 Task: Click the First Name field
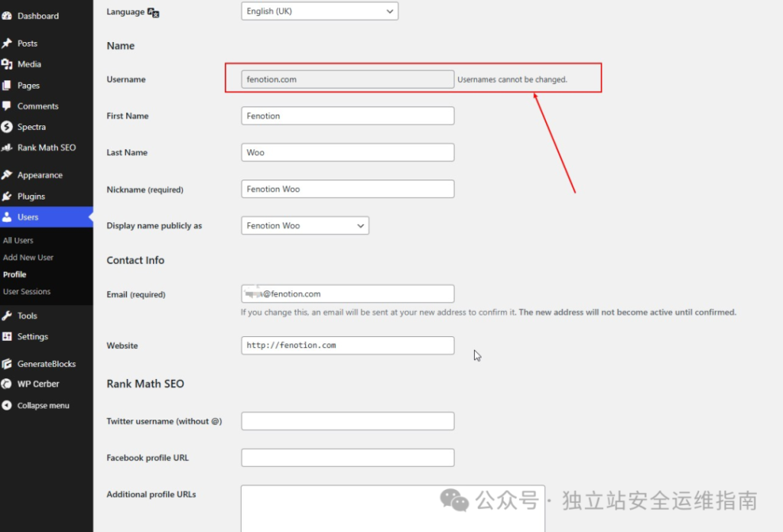click(x=348, y=115)
